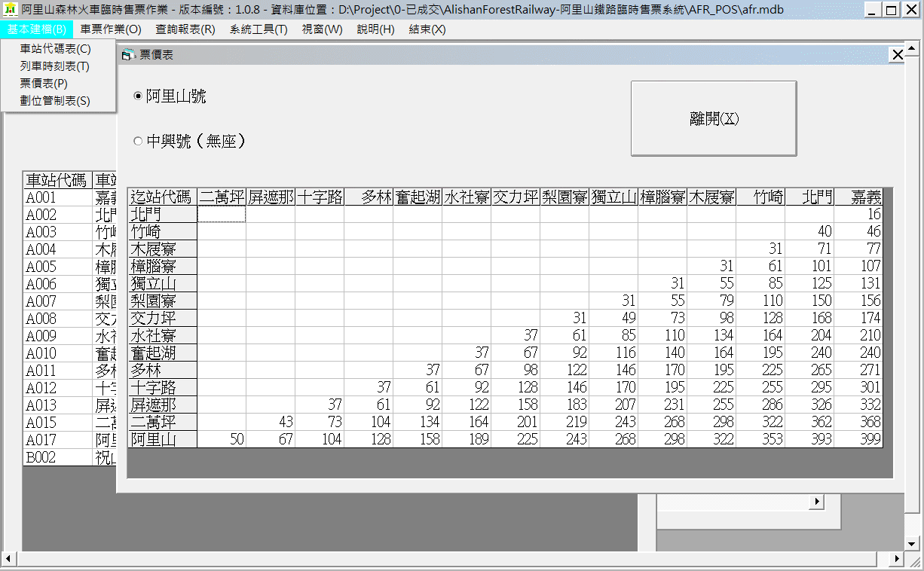This screenshot has width=924, height=571.
Task: Choose 票價表(P) from the dropdown menu
Action: click(x=59, y=84)
